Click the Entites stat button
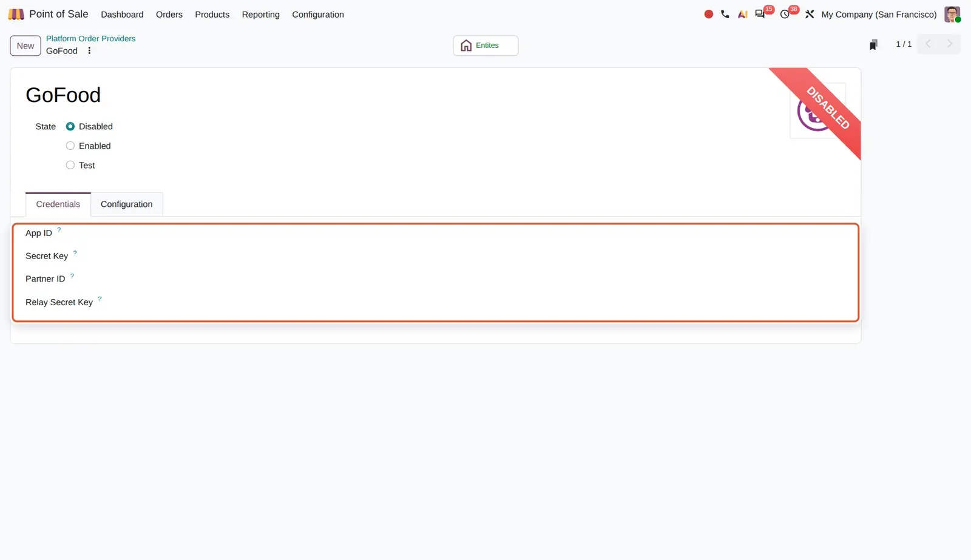Screen dimensions: 971x560 486,46
